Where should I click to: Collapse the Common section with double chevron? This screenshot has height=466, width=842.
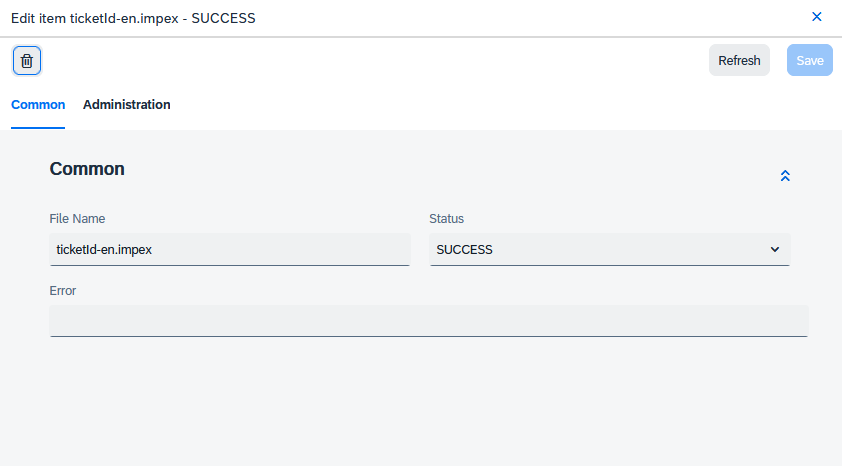(785, 176)
